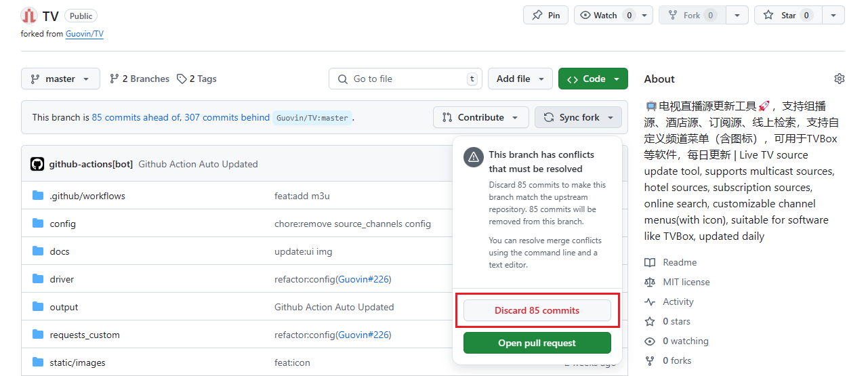View the 0 stars link
The width and height of the screenshot is (868, 376).
click(x=676, y=321)
